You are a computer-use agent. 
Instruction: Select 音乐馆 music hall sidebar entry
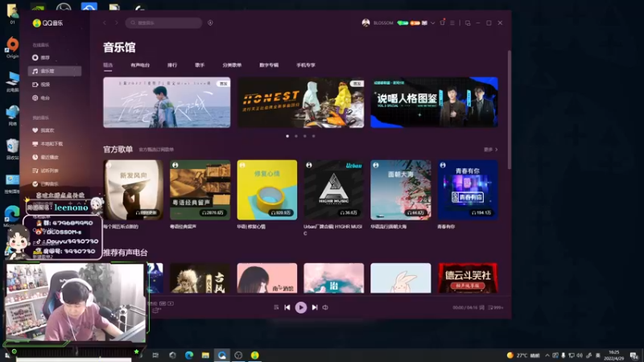[55, 71]
